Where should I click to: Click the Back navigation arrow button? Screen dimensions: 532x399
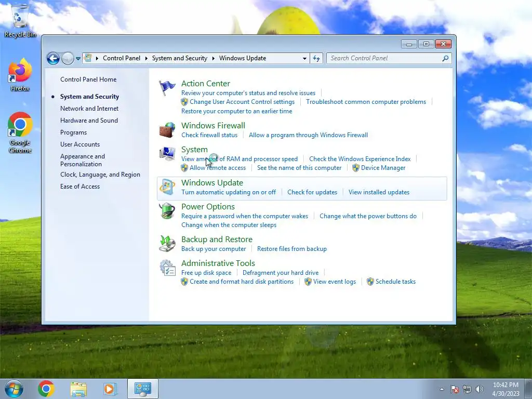(x=54, y=58)
